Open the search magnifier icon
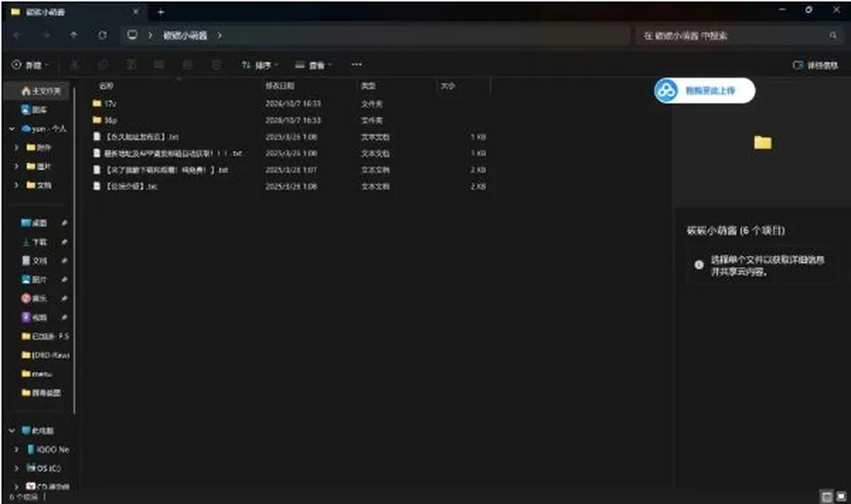Image resolution: width=851 pixels, height=504 pixels. pyautogui.click(x=833, y=35)
